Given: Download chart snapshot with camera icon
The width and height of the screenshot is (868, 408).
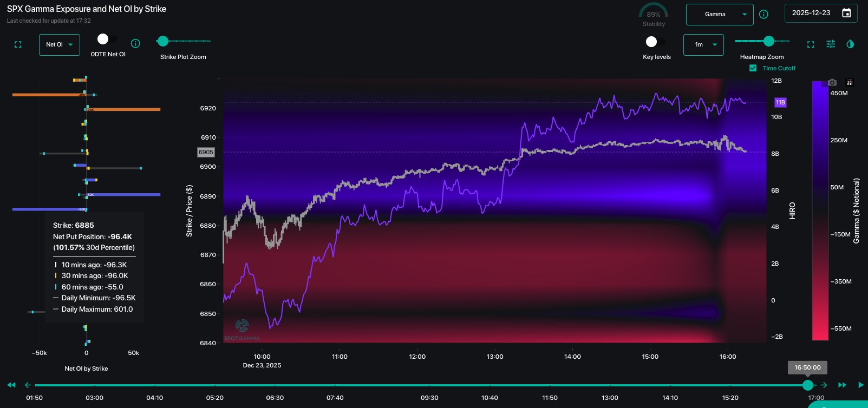Looking at the screenshot, I should coord(832,82).
